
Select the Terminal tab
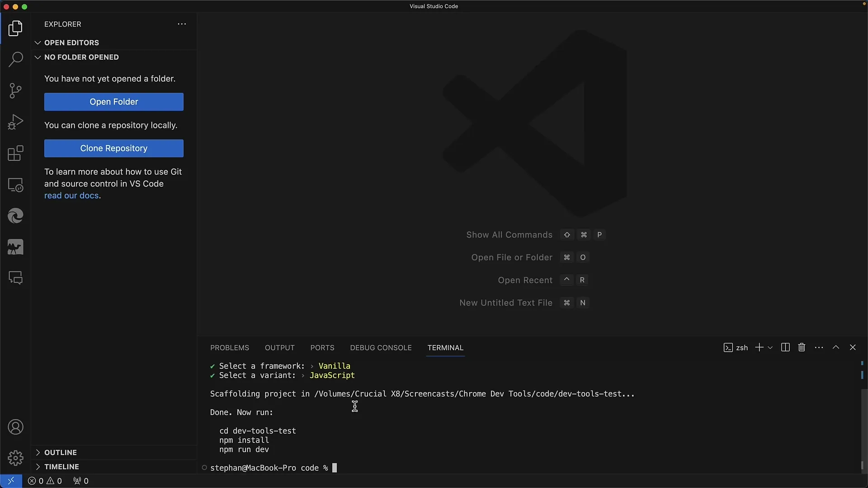pos(445,347)
